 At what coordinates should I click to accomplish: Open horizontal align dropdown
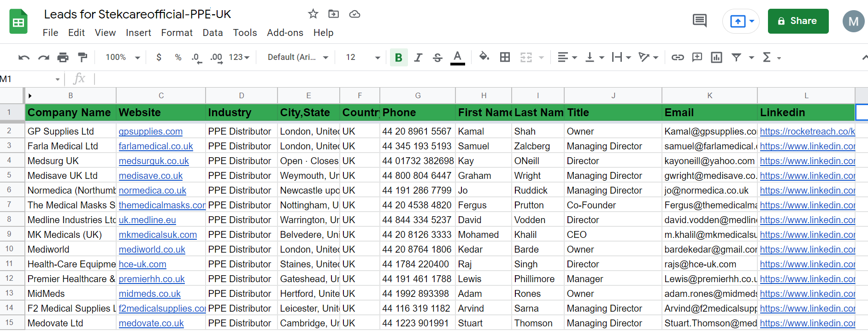(567, 57)
